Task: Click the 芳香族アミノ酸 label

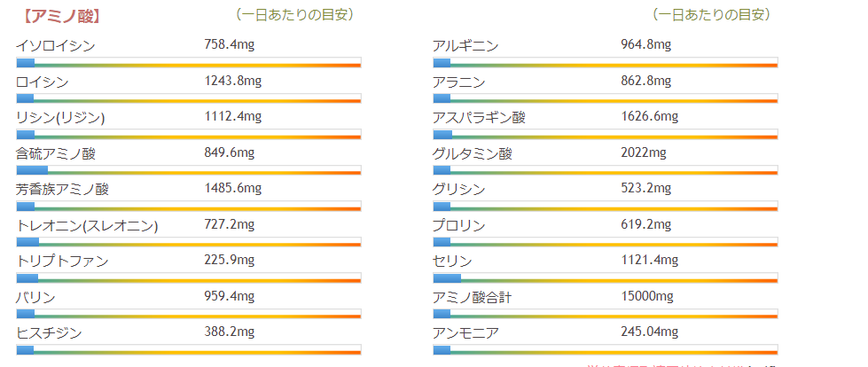Action: (x=62, y=189)
